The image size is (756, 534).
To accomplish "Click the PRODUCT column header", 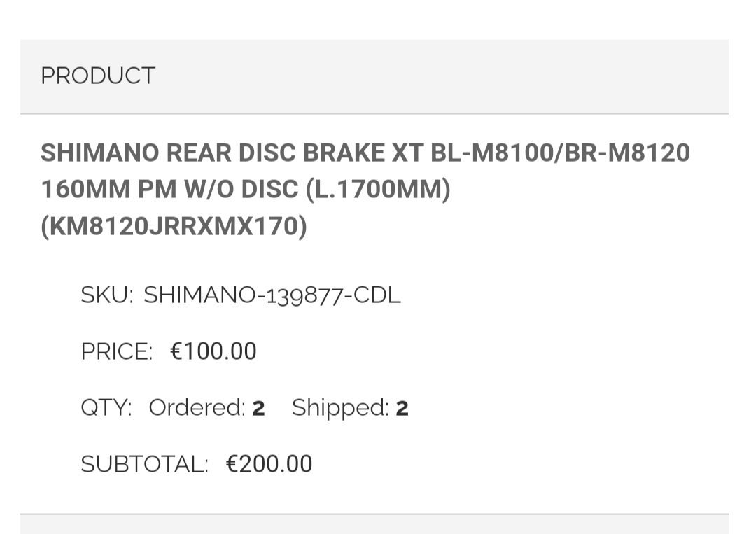I will (x=98, y=76).
